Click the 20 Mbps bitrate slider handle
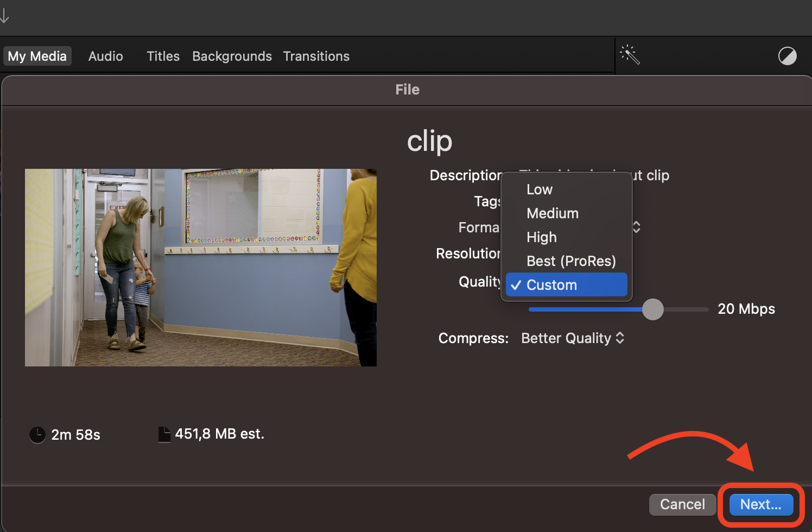This screenshot has width=812, height=532. coord(653,309)
